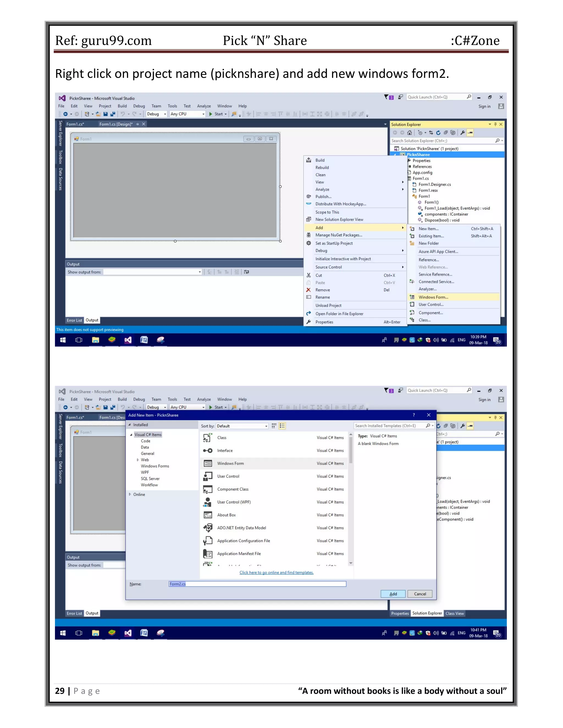
Task: Expand the Web node in template categories
Action: click(x=138, y=460)
